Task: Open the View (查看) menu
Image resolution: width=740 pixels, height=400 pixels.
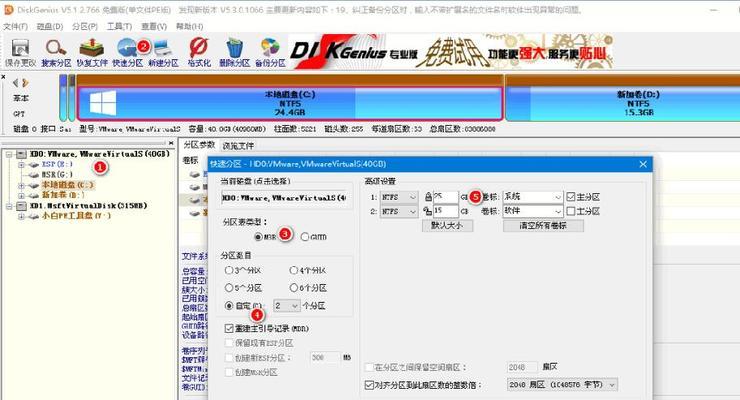Action: pos(154,26)
